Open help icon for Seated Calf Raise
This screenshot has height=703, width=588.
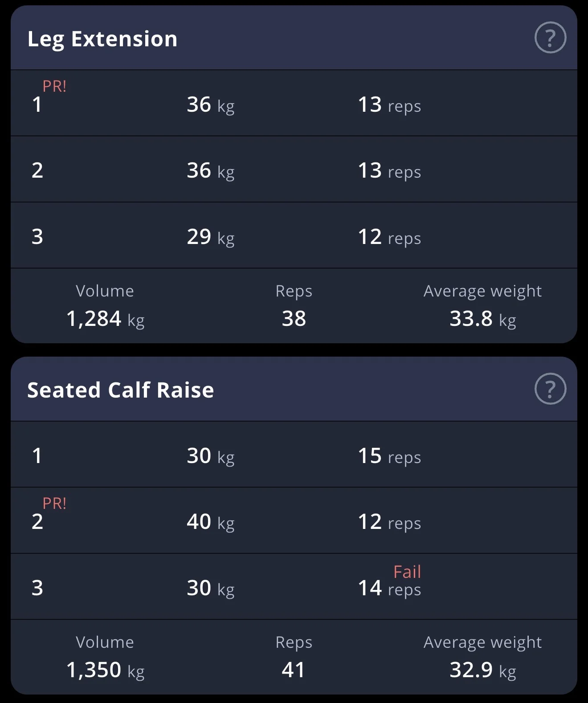tap(550, 389)
